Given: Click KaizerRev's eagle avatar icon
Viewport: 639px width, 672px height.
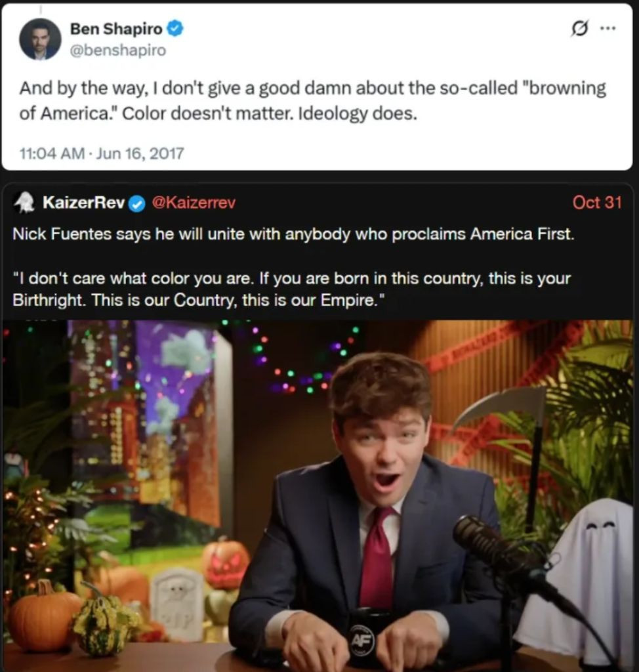Looking at the screenshot, I should (x=25, y=202).
